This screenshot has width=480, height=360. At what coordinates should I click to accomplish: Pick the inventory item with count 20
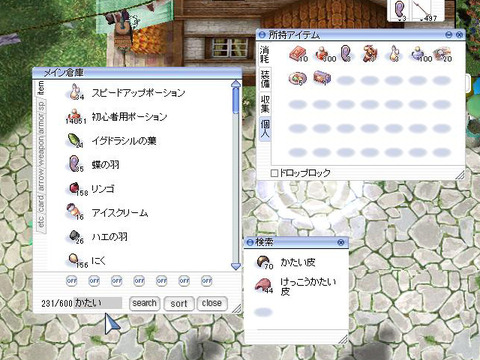coord(442,54)
